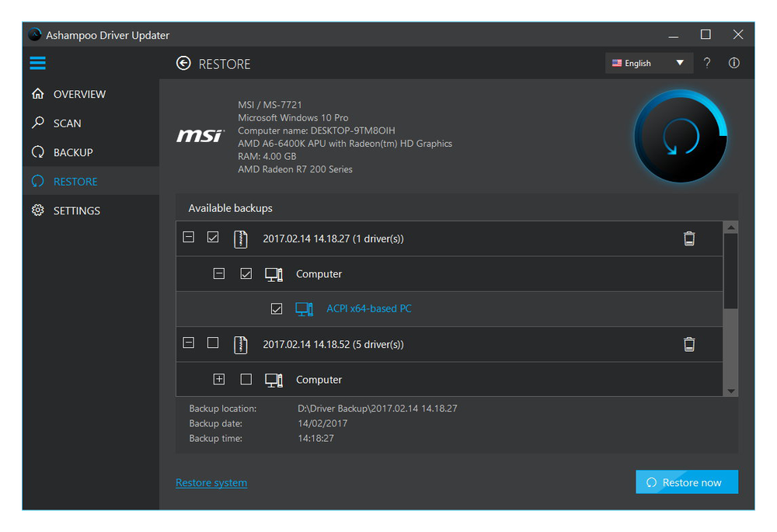Collapse the 2017.02.14 14.18.52 backup entry
Screen dimensions: 777x532
click(188, 342)
